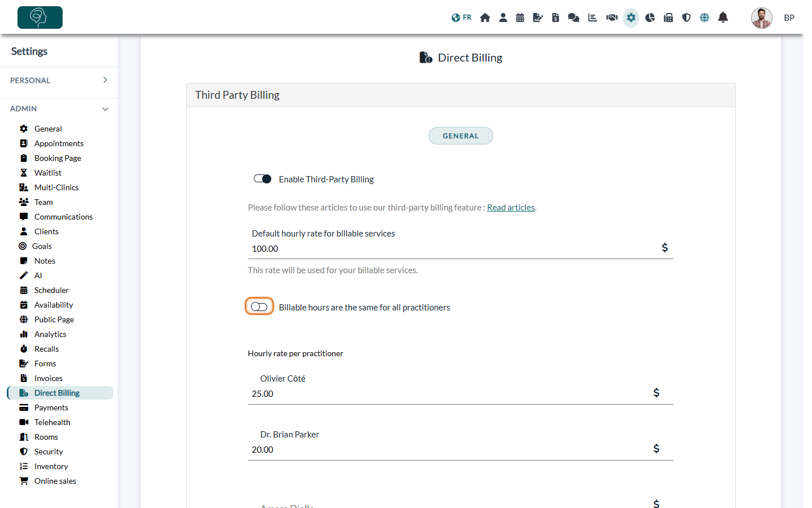The width and height of the screenshot is (812, 508).
Task: Click the user profile avatar
Action: point(761,18)
